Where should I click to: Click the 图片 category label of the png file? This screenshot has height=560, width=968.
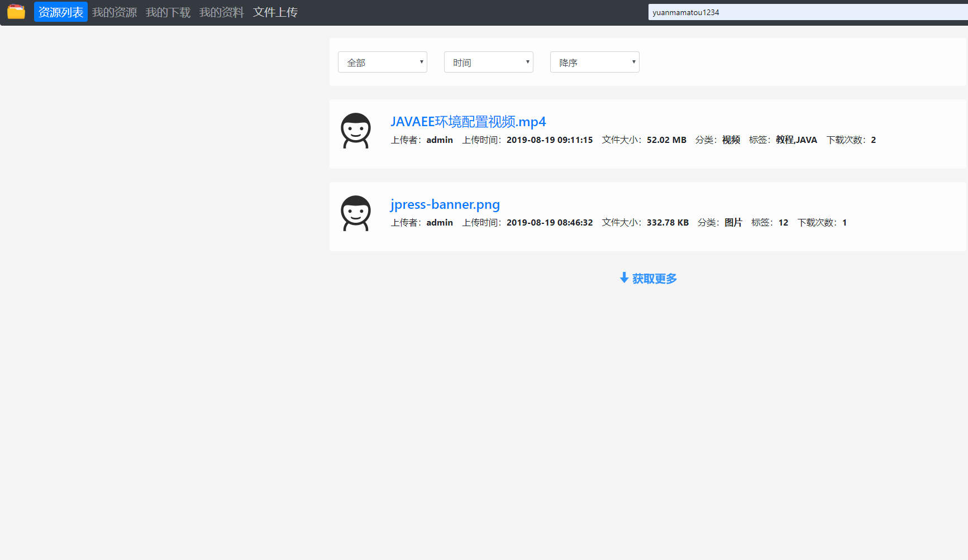[x=733, y=222]
